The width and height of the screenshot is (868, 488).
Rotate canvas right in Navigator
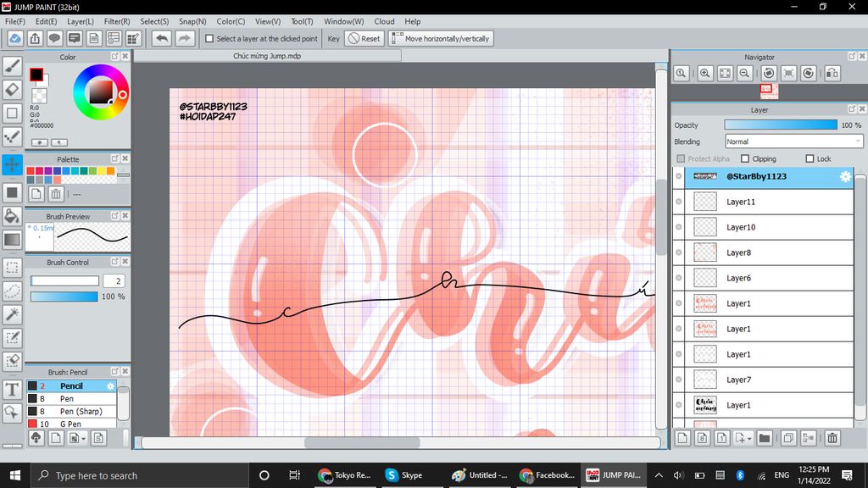pyautogui.click(x=808, y=73)
